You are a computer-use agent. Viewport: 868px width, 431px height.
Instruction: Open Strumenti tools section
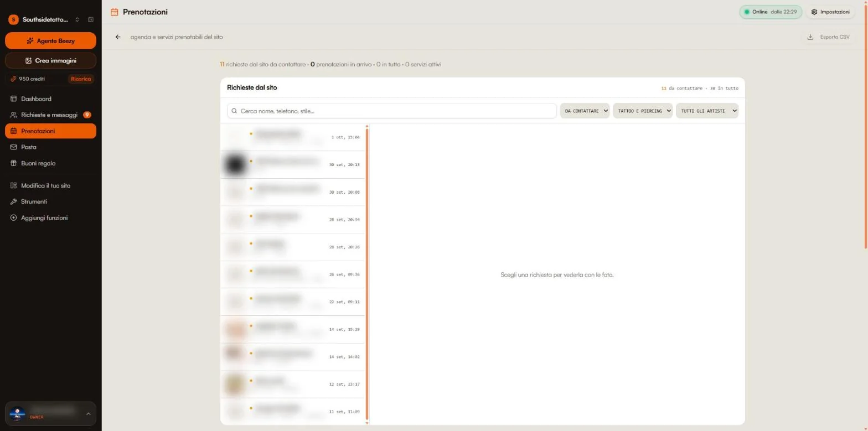(x=50, y=202)
